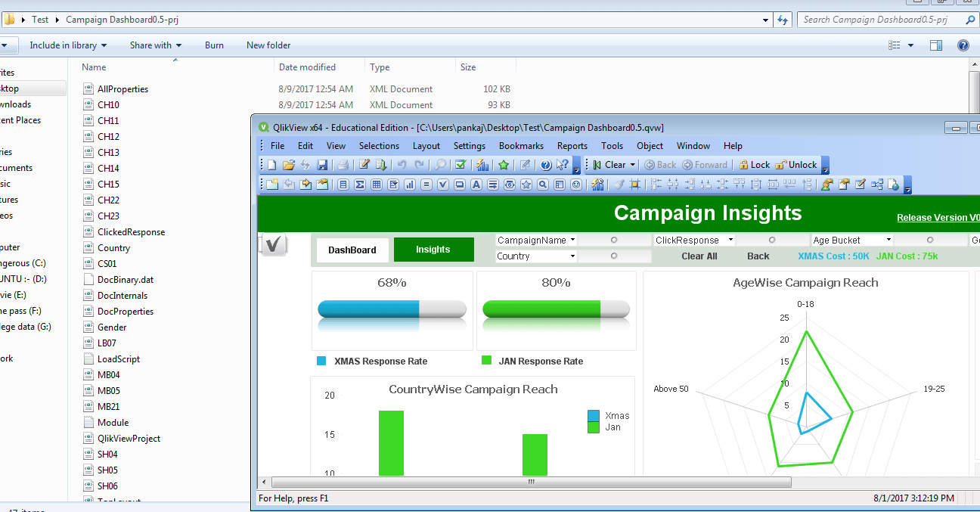This screenshot has width=980, height=512.
Task: Open the Edit Script icon
Action: [364, 164]
